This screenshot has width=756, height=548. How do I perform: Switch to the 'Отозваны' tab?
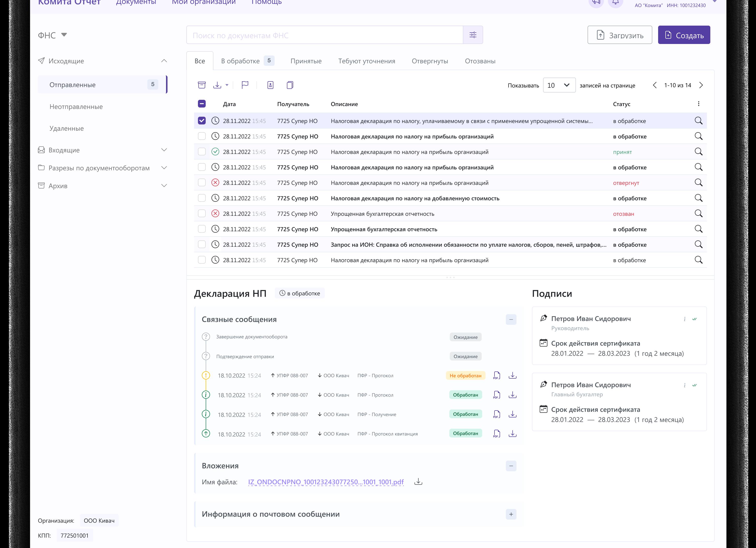[480, 61]
